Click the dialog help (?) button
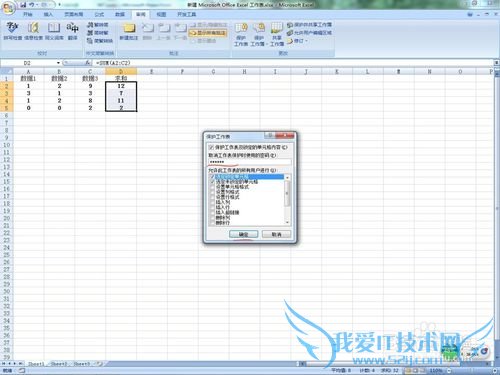This screenshot has width=500, height=375. [270, 135]
